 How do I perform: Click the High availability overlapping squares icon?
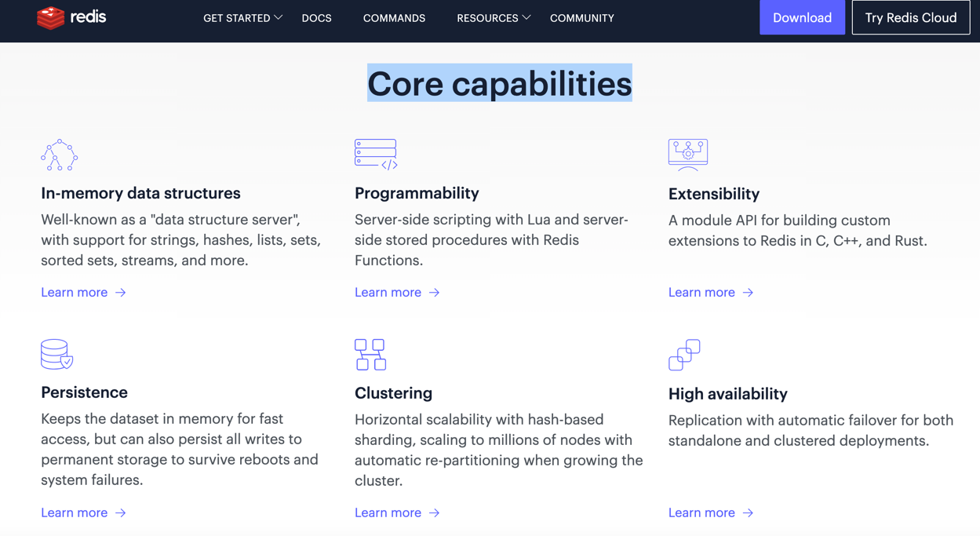684,355
